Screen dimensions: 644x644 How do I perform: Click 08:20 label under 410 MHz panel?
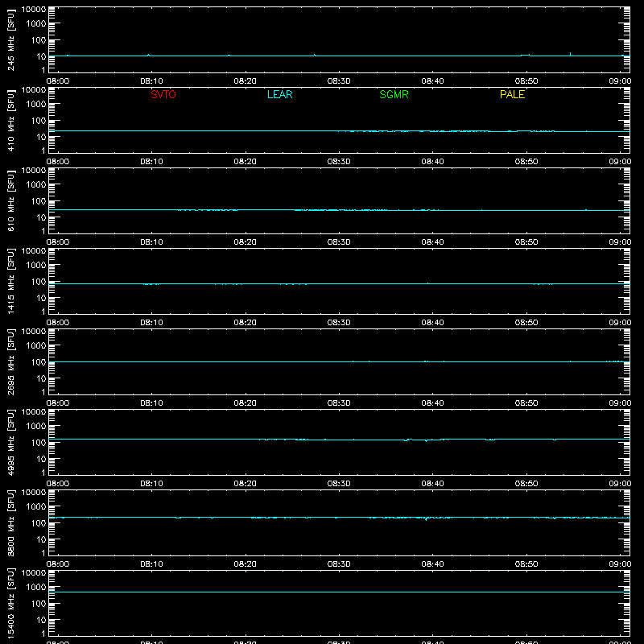pyautogui.click(x=246, y=162)
